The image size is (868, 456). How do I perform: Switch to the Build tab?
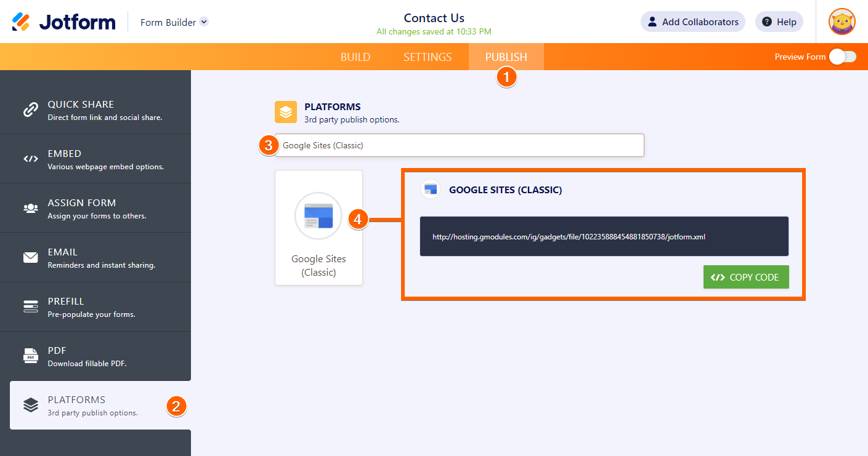coord(355,57)
